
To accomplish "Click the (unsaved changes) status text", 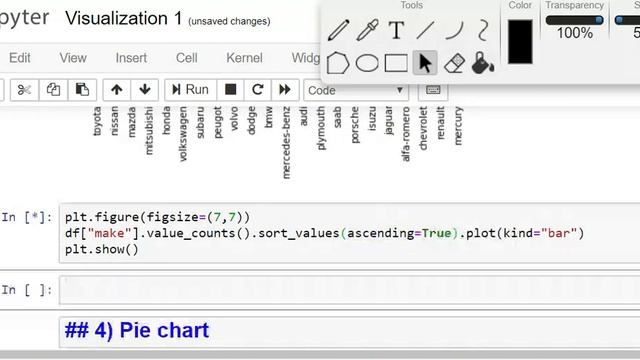I will [x=229, y=21].
